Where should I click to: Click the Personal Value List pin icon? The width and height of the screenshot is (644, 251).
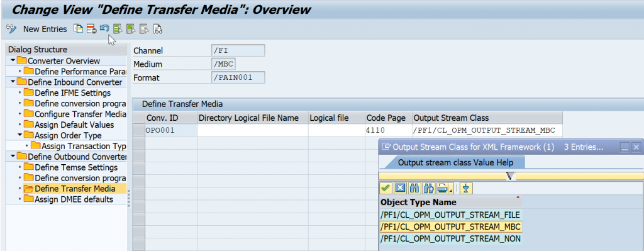pos(466,188)
